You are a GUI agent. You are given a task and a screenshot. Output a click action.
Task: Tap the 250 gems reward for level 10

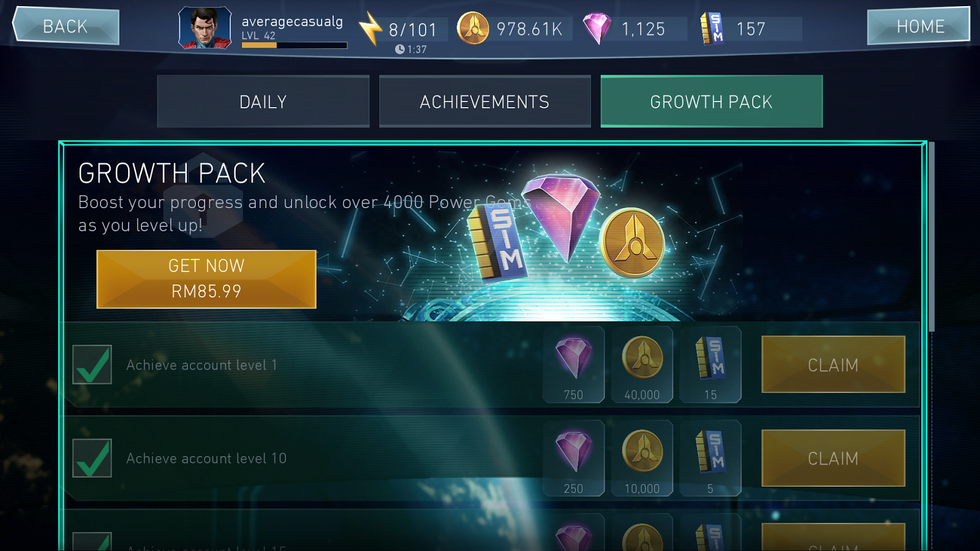(x=574, y=458)
